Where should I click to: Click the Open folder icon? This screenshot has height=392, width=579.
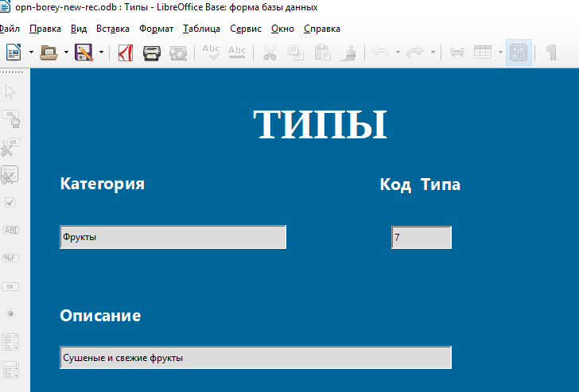(x=49, y=52)
